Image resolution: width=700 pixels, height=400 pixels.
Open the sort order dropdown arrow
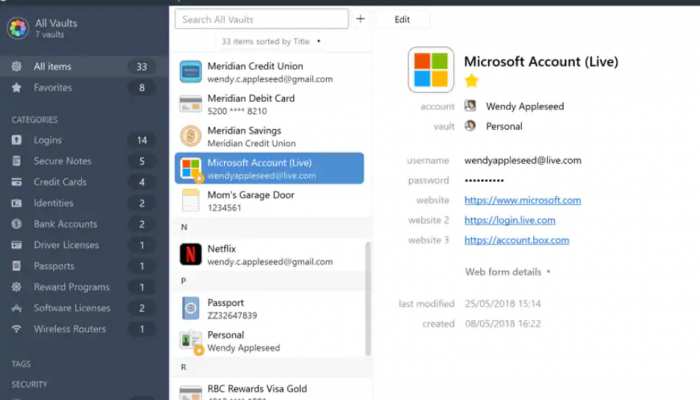pos(319,42)
